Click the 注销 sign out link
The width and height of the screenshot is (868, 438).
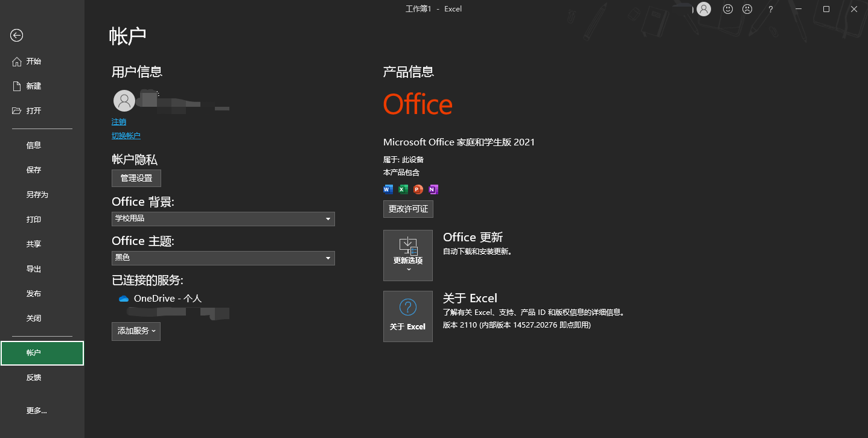tap(119, 122)
